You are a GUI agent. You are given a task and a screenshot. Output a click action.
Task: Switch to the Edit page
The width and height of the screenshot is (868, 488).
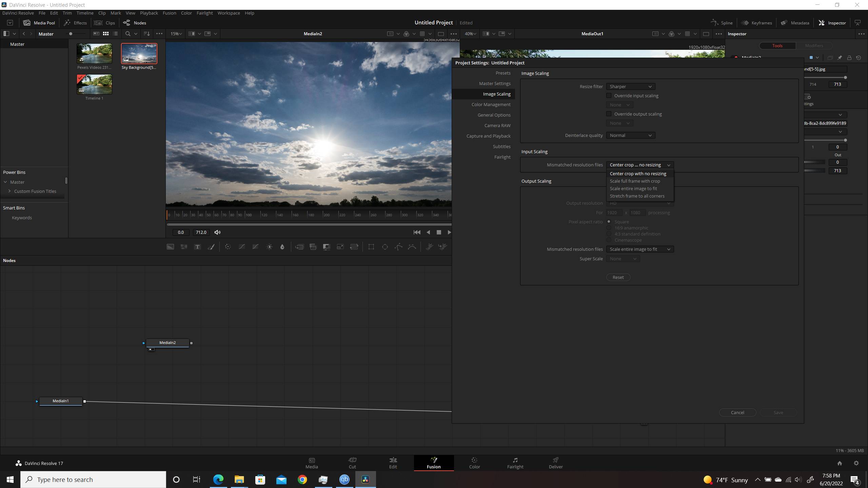(393, 463)
